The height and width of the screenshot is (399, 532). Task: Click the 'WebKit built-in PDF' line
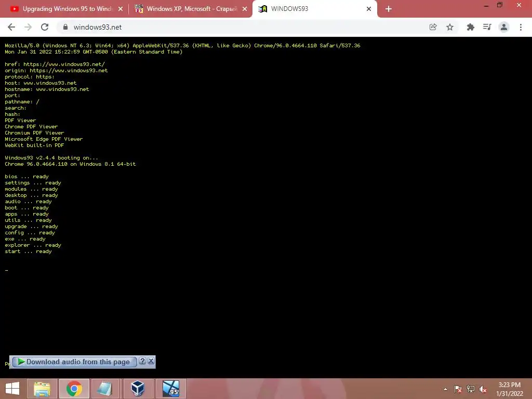34,145
